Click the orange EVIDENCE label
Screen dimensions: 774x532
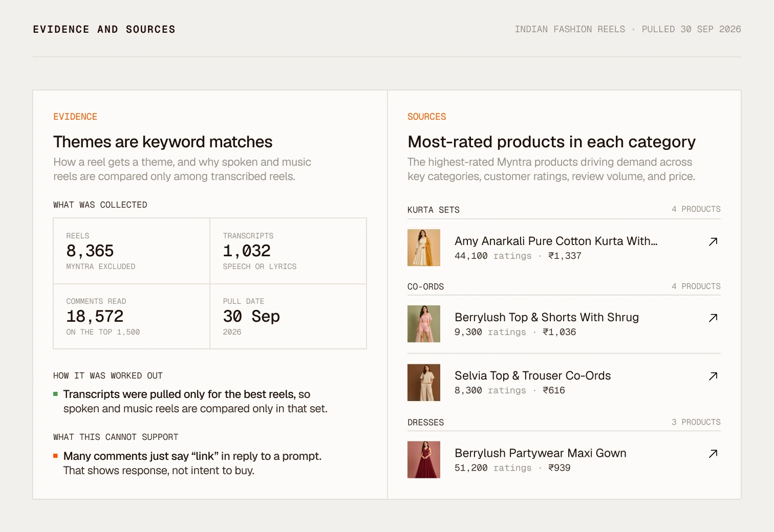tap(75, 117)
